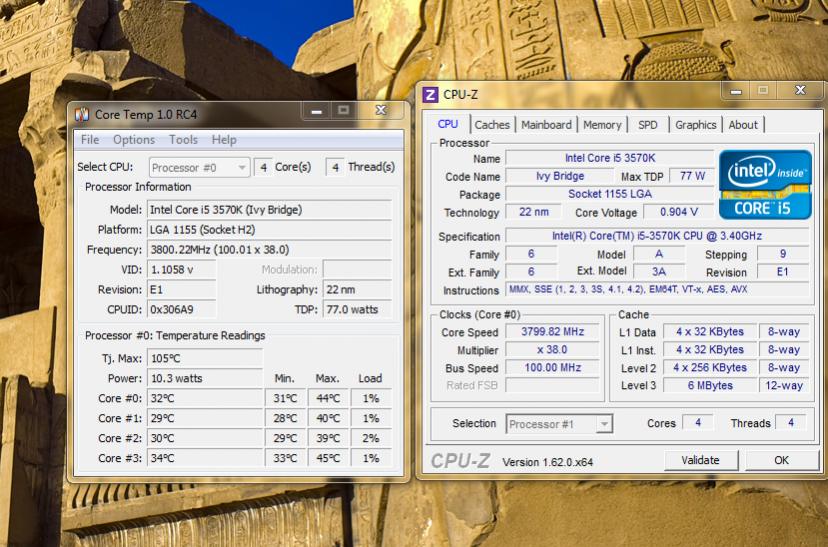This screenshot has height=547, width=828.
Task: Click the Intel Core i5 logo badge
Action: 765,185
